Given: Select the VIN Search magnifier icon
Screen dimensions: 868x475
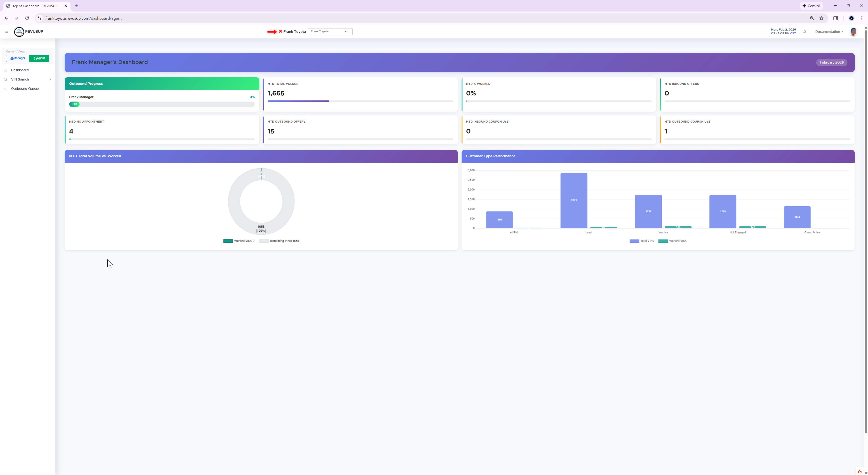Looking at the screenshot, I should (x=5, y=79).
